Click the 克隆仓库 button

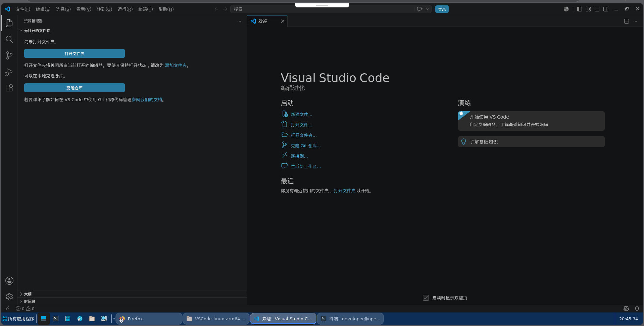75,88
